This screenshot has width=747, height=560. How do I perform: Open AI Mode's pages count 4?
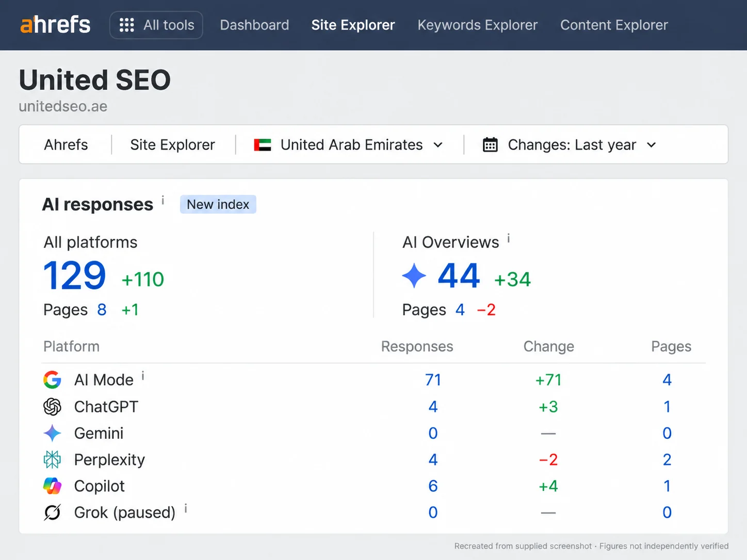point(667,380)
